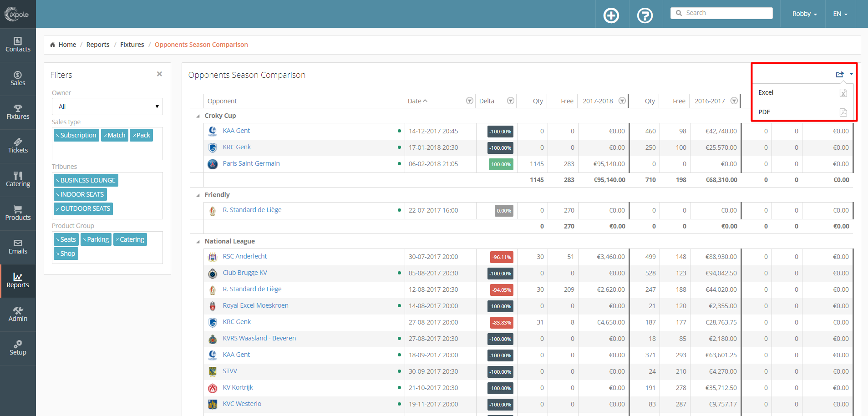Screen dimensions: 868x416
Task: Open the Delta column filter icon
Action: click(511, 101)
